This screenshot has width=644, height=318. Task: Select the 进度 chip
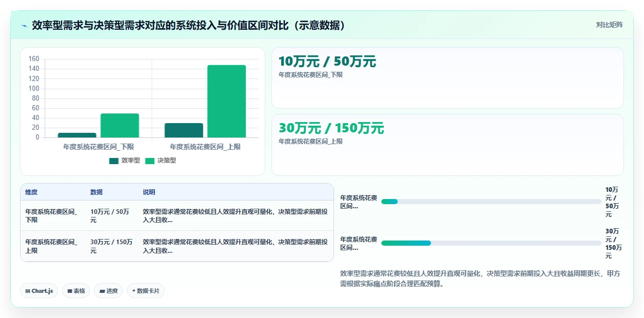(108, 291)
